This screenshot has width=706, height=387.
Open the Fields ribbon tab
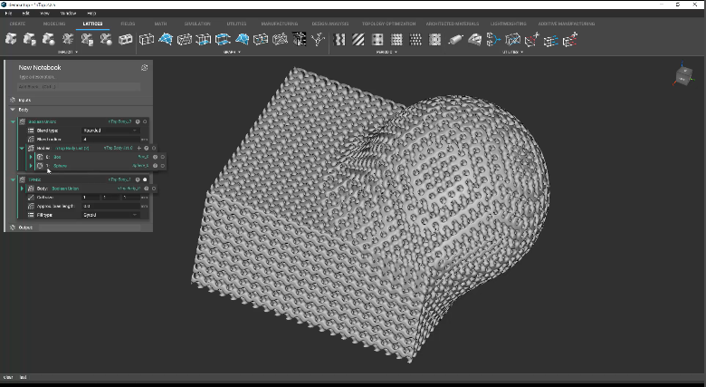128,23
